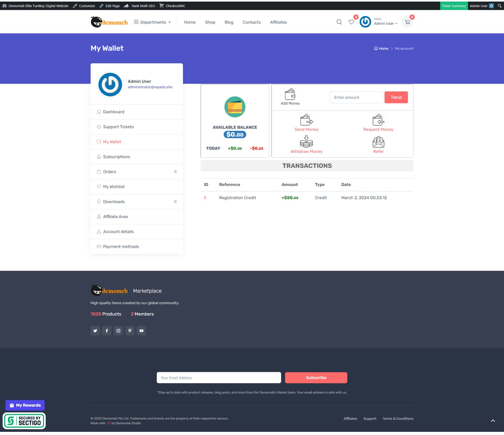The height and width of the screenshot is (435, 504).
Task: Click the scroll-to-top arrow icon
Action: 493,421
